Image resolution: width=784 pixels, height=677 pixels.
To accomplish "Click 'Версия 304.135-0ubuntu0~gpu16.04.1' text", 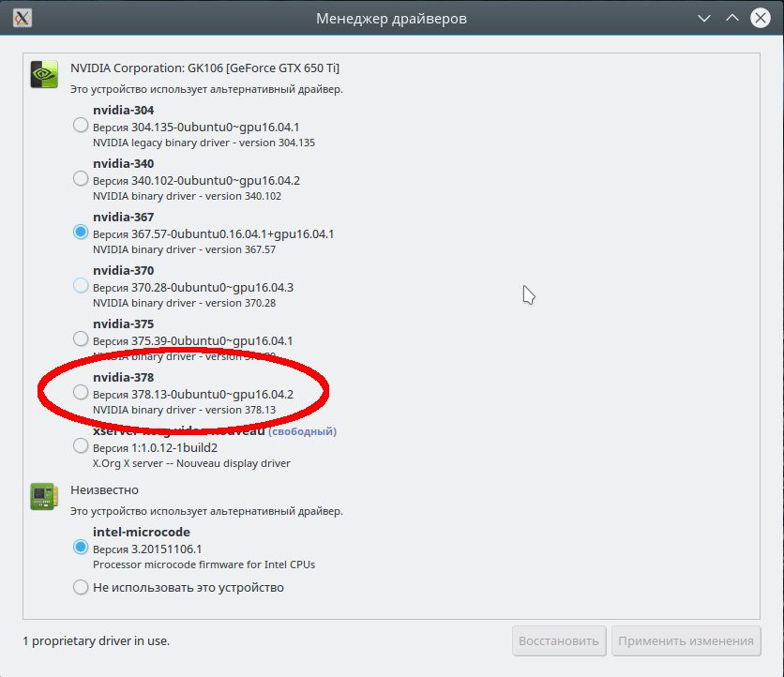I will tap(196, 127).
